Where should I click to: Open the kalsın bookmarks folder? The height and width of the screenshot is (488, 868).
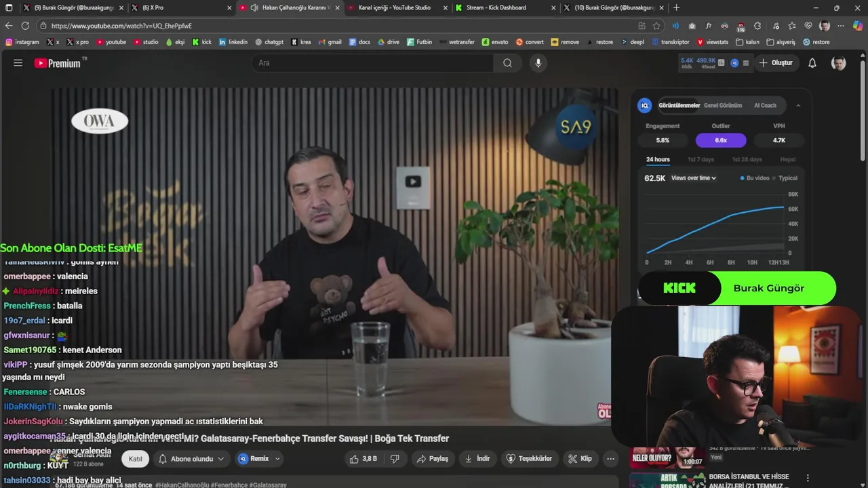(747, 42)
